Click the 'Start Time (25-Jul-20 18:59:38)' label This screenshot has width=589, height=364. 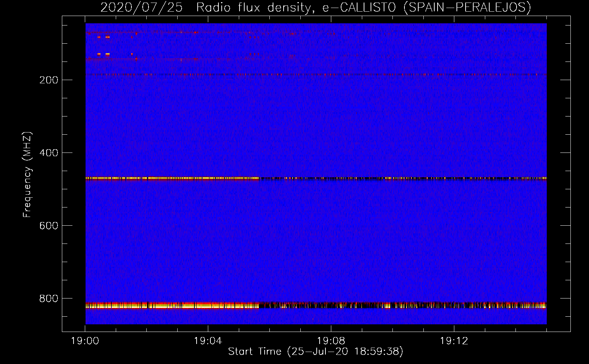(x=316, y=352)
